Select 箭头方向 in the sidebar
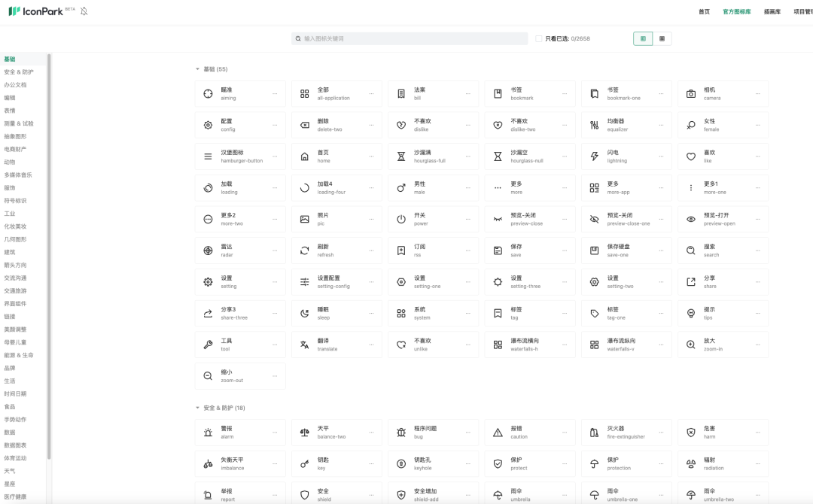Screen dimensions: 813x504 click(x=15, y=266)
